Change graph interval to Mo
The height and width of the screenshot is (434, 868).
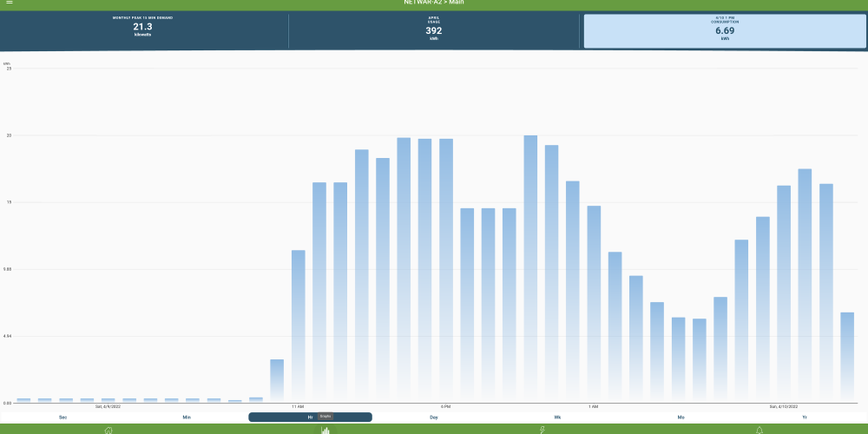coord(681,418)
